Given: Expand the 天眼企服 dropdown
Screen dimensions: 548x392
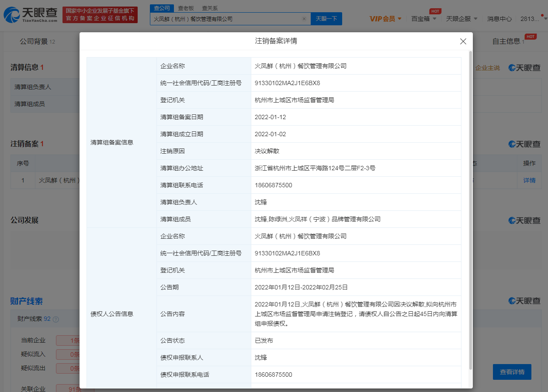Looking at the screenshot, I should 461,19.
